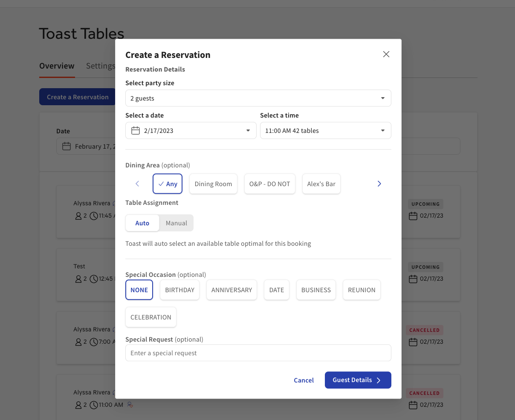Image resolution: width=515 pixels, height=420 pixels.
Task: Switch to the Settings tab
Action: pos(101,66)
